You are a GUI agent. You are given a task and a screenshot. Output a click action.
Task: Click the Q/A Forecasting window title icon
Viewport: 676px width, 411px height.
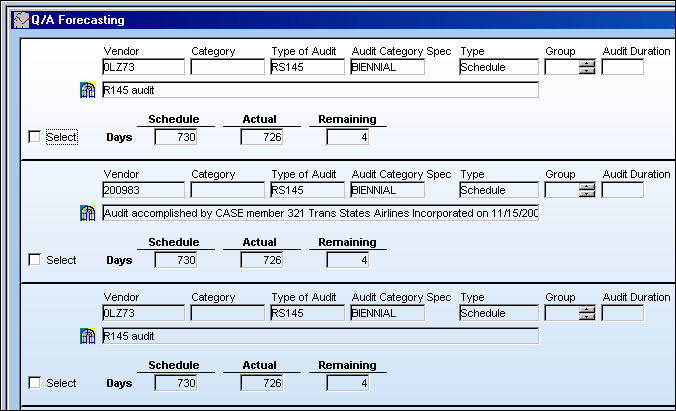click(x=21, y=20)
